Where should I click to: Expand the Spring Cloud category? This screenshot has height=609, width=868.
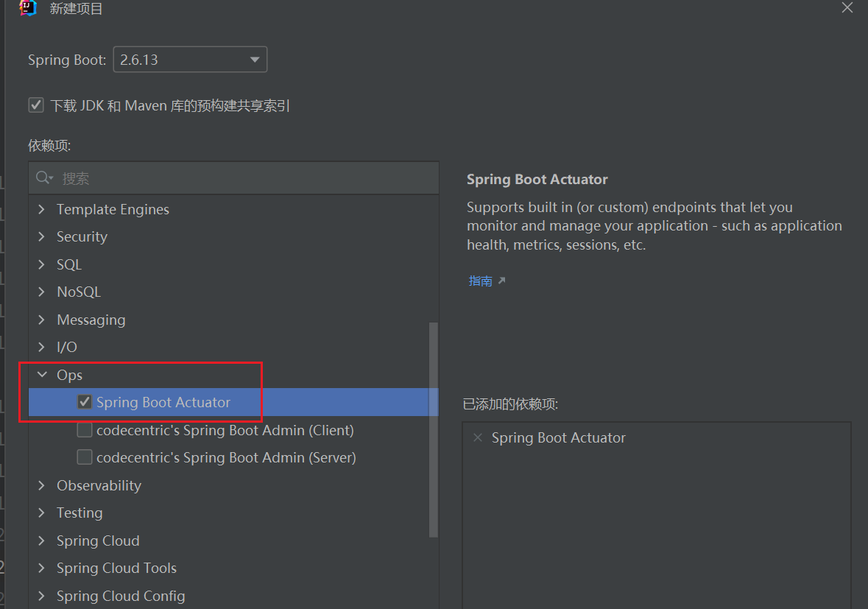pos(41,541)
